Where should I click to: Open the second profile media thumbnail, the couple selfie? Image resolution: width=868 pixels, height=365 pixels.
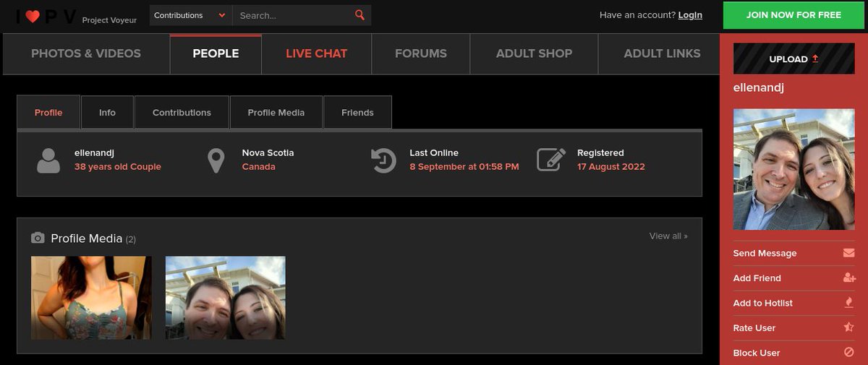tap(226, 298)
